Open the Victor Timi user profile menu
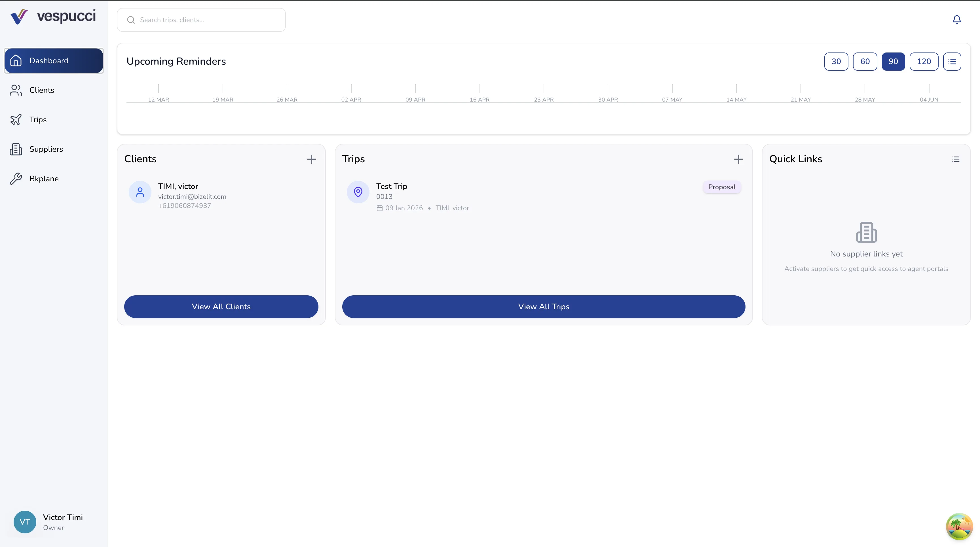This screenshot has height=547, width=980. pyautogui.click(x=48, y=522)
